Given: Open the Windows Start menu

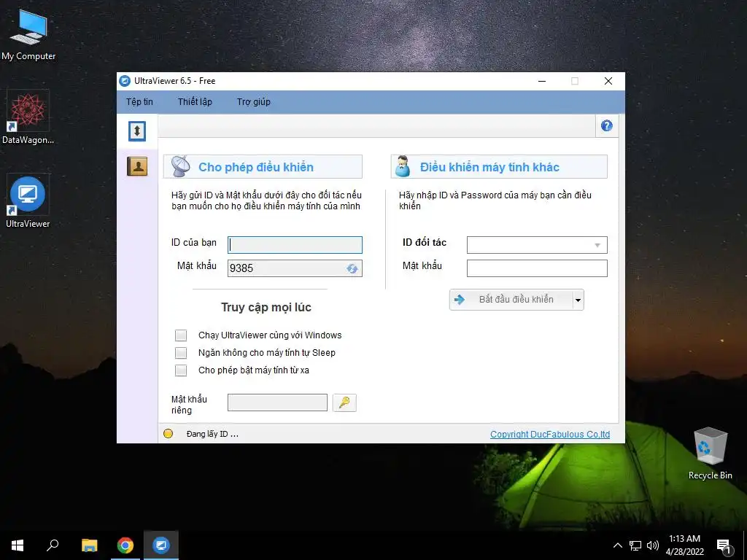Looking at the screenshot, I should [x=18, y=545].
